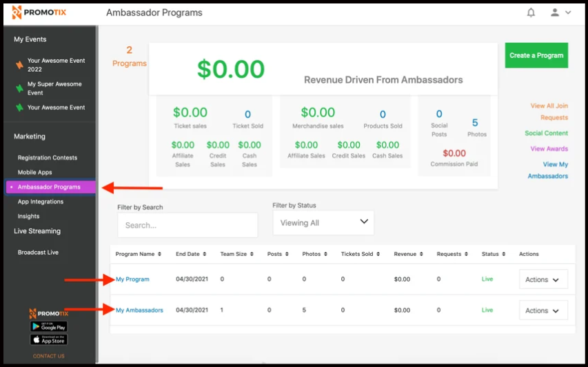Open Actions dropdown for My Program

(543, 279)
